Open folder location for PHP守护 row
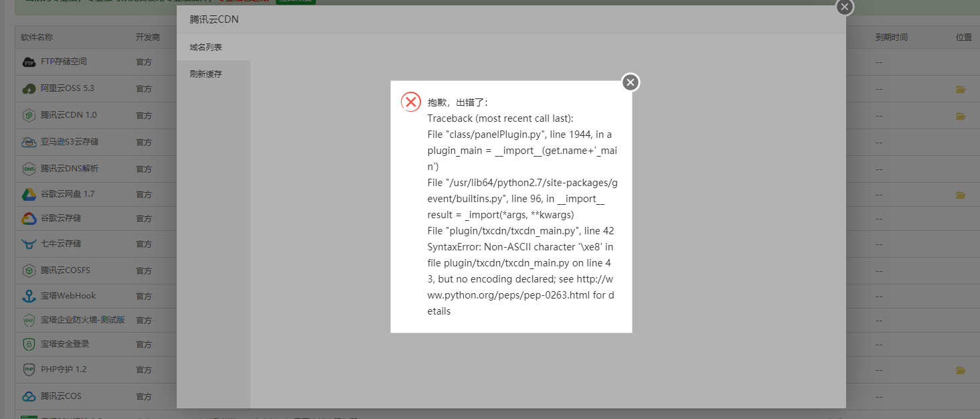 [x=961, y=370]
